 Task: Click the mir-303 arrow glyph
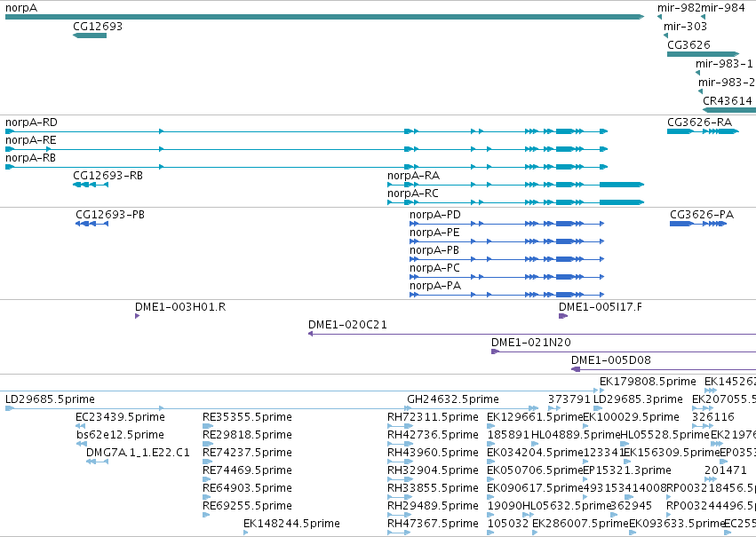(x=666, y=36)
